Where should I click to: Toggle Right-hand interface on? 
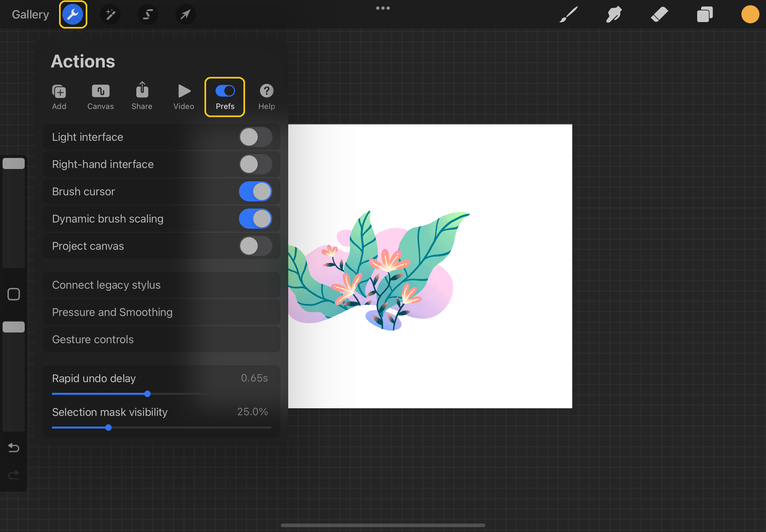[x=255, y=164]
